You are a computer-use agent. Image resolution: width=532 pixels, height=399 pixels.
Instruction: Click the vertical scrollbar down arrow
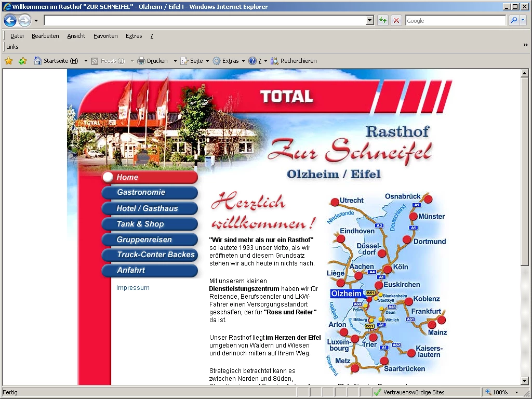(525, 381)
